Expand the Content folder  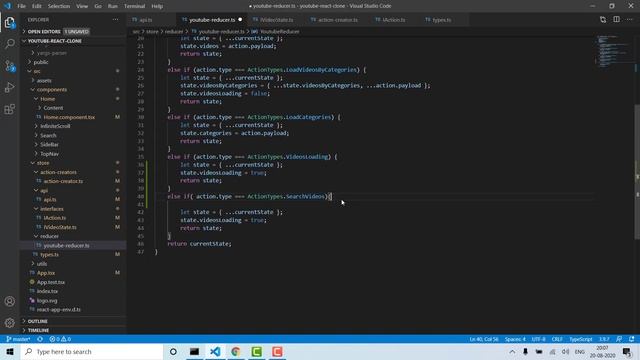(x=53, y=108)
